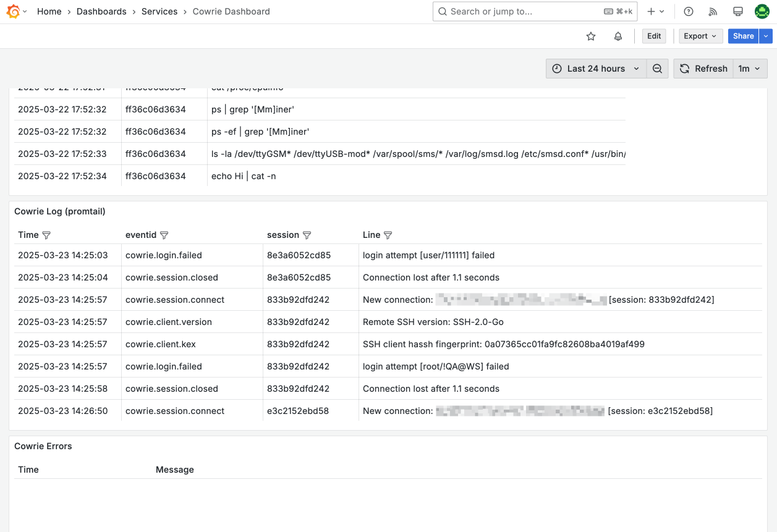Screen dimensions: 777x532
Task: Open the news RSS feed icon
Action: [x=713, y=11]
